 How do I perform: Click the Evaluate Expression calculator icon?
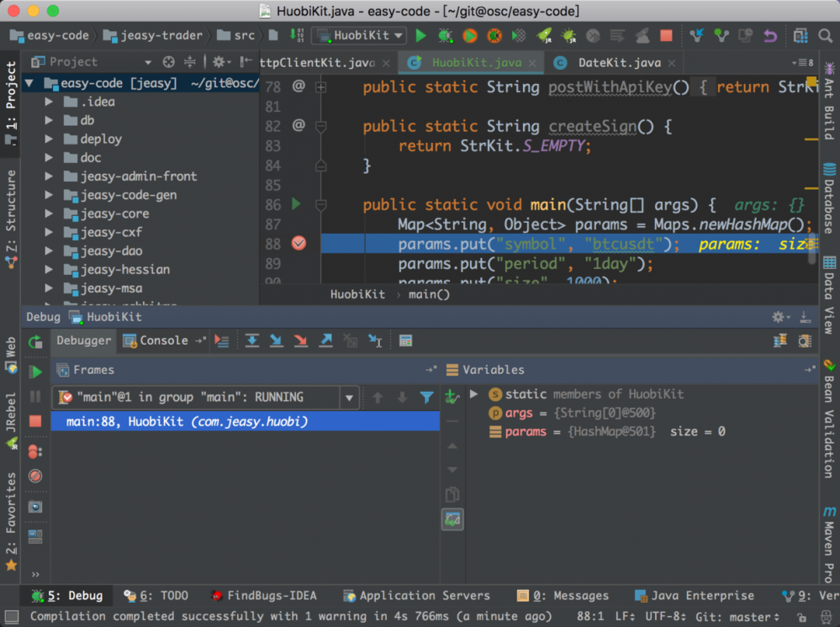click(x=405, y=340)
